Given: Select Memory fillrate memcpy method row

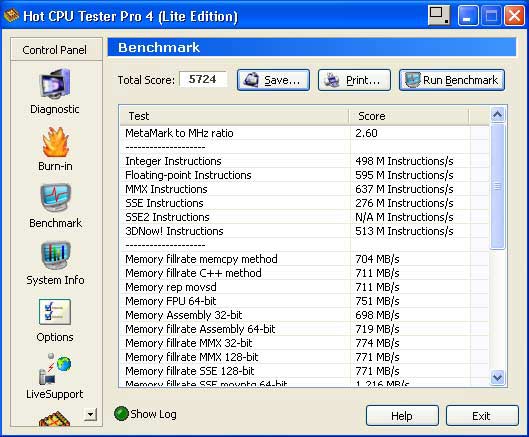Looking at the screenshot, I should tap(304, 259).
